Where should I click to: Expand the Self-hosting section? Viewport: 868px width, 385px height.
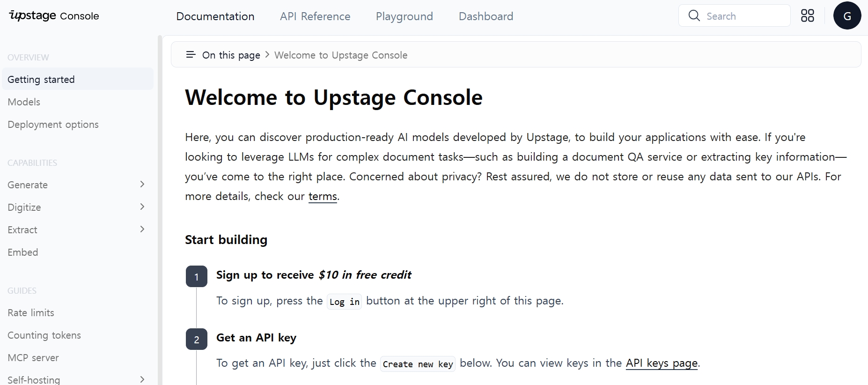click(142, 379)
